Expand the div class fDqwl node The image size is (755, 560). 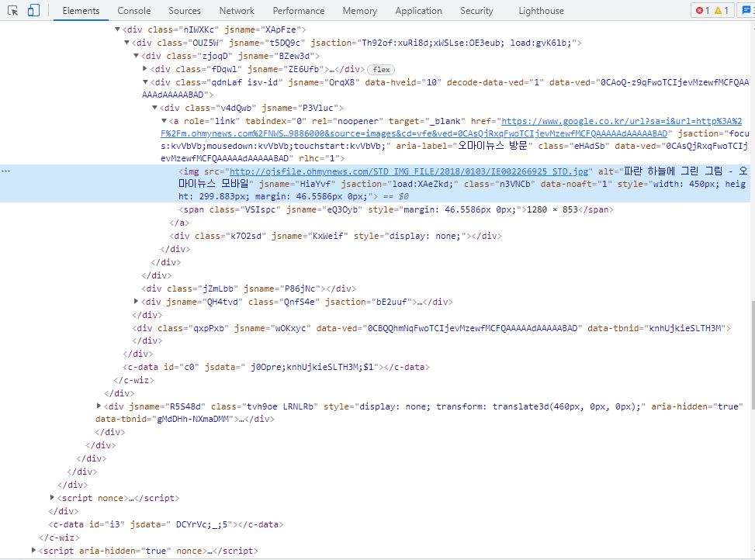coord(145,69)
